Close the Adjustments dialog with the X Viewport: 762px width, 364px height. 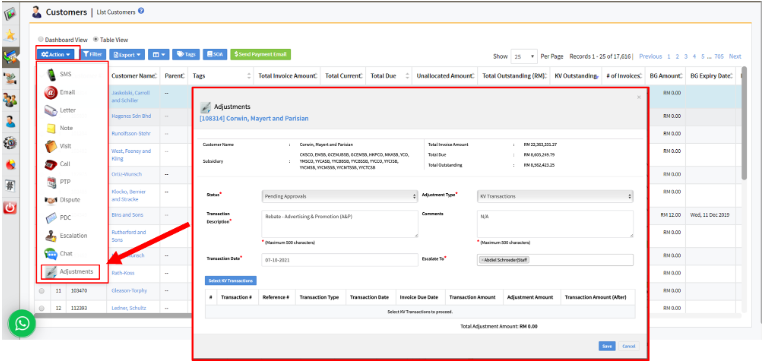point(639,98)
